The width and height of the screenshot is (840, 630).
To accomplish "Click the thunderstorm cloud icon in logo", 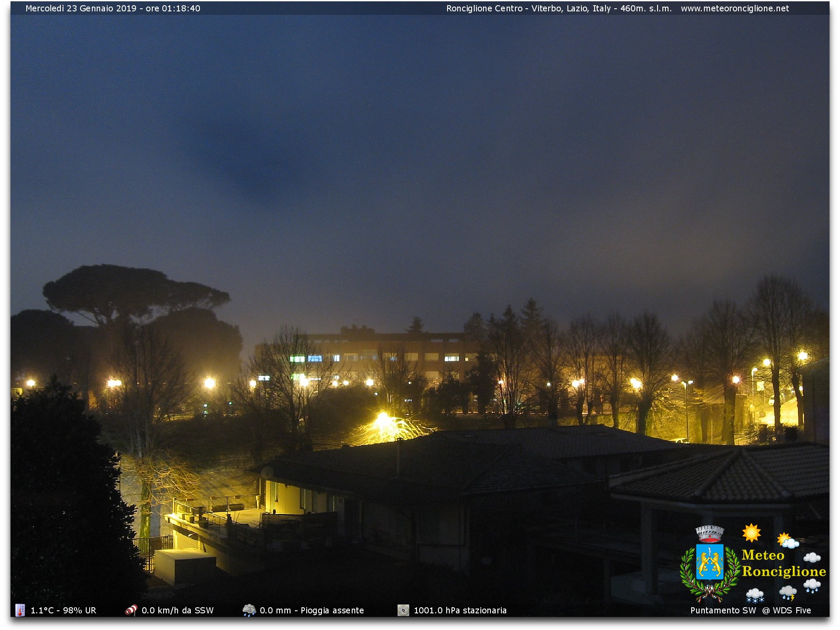I will point(787,593).
